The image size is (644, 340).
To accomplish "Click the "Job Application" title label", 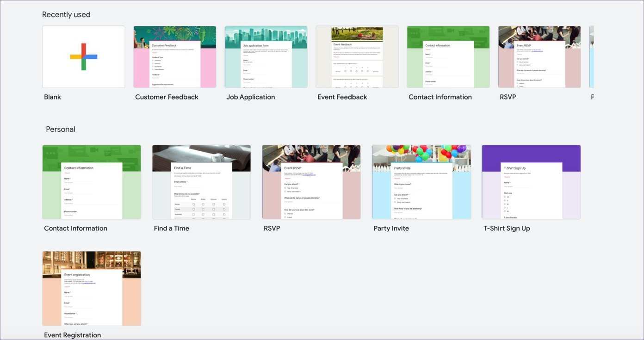I will coord(251,97).
